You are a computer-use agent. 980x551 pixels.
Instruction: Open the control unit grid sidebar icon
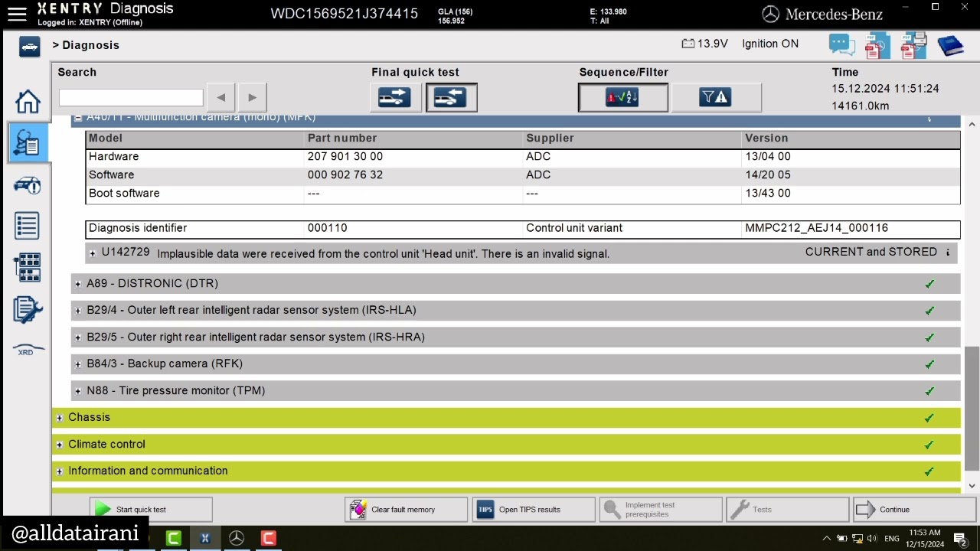tap(28, 268)
